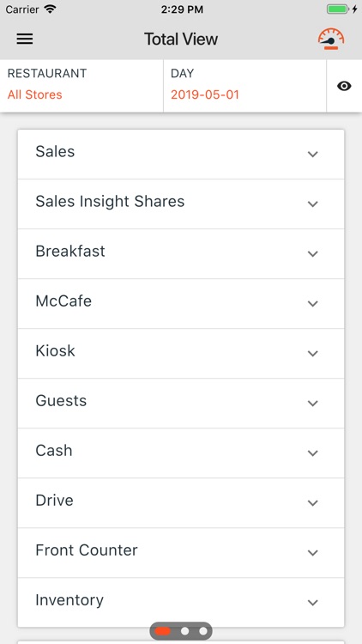Expand the Inventory section
The width and height of the screenshot is (362, 644).
coord(181,603)
